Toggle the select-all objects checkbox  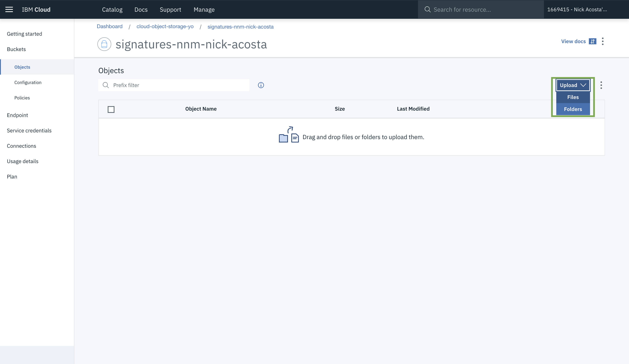[111, 109]
